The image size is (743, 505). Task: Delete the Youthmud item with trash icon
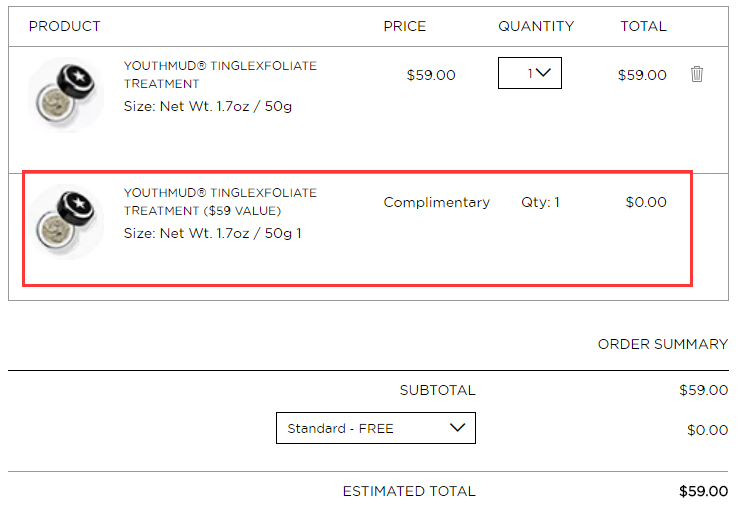pyautogui.click(x=697, y=74)
